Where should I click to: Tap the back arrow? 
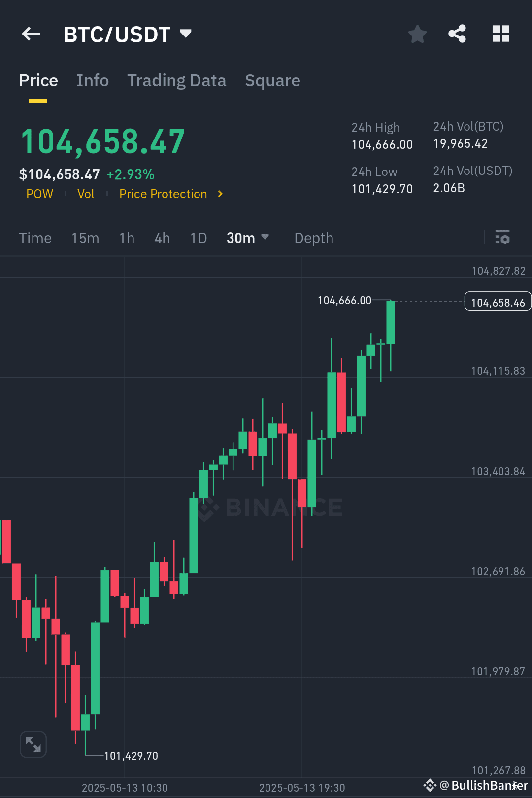click(31, 34)
